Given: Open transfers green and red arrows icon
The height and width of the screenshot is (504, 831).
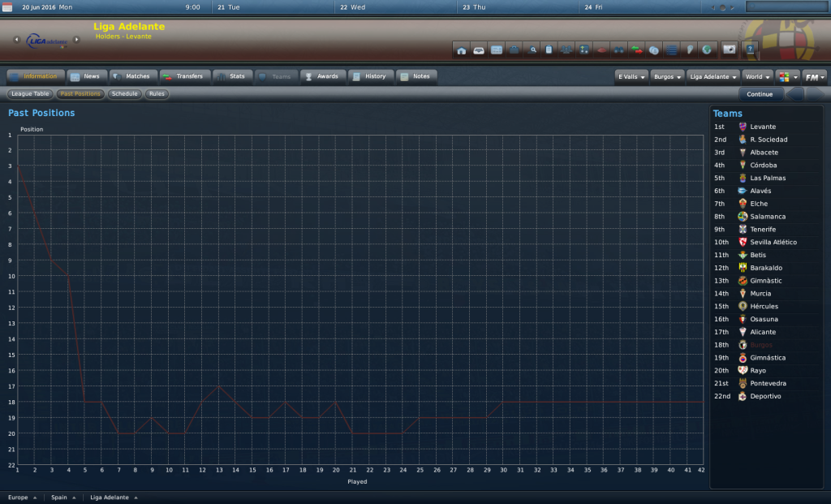Looking at the screenshot, I should pos(636,50).
